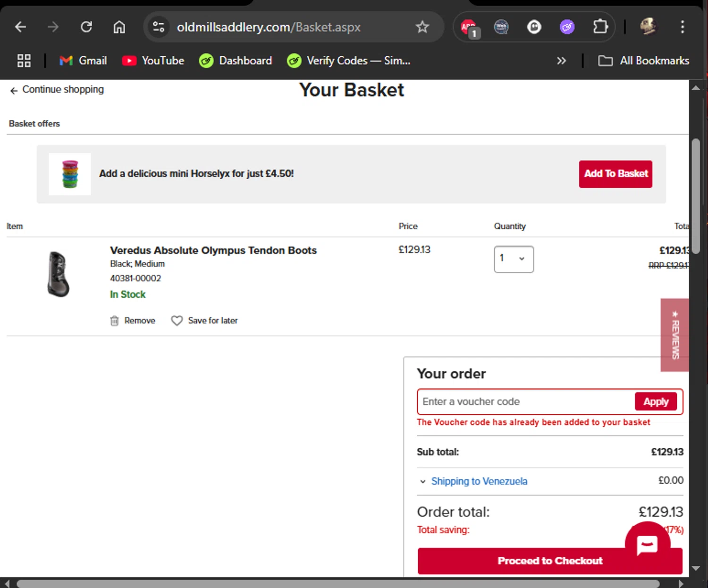708x588 pixels.
Task: Open the live chat bubble
Action: click(647, 544)
